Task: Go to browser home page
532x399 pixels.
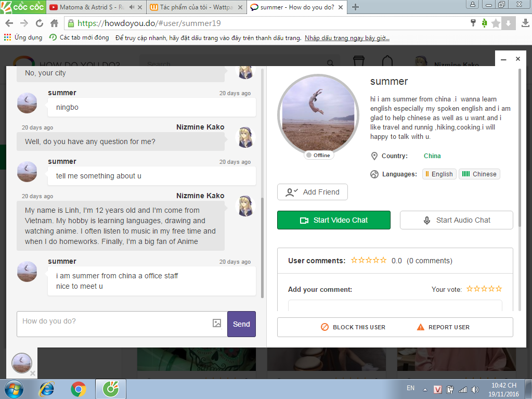Action: (x=54, y=23)
